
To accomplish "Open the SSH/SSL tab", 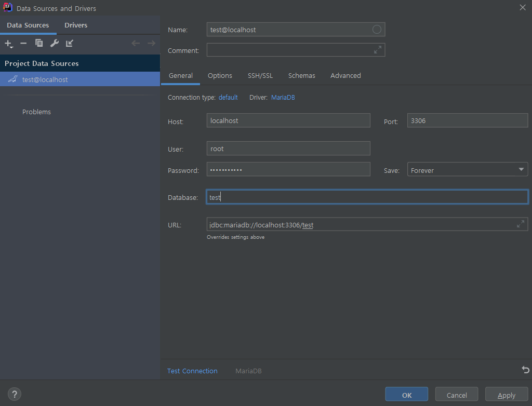I will click(260, 75).
